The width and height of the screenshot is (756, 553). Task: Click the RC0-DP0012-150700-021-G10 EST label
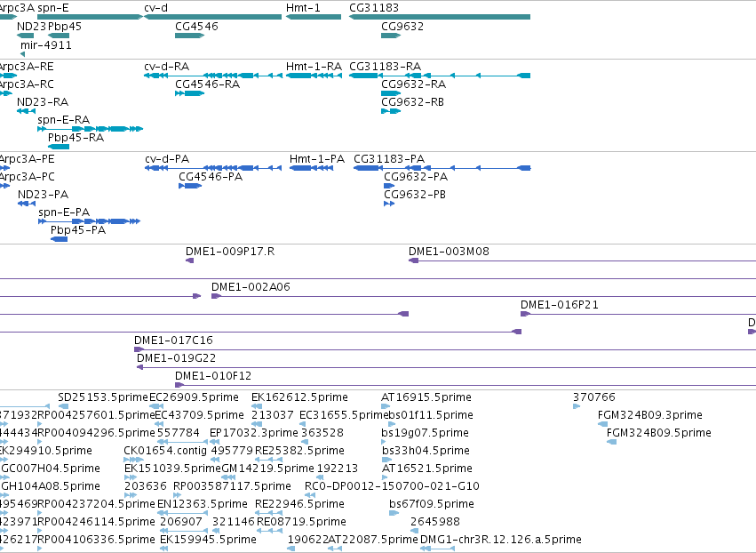(392, 487)
